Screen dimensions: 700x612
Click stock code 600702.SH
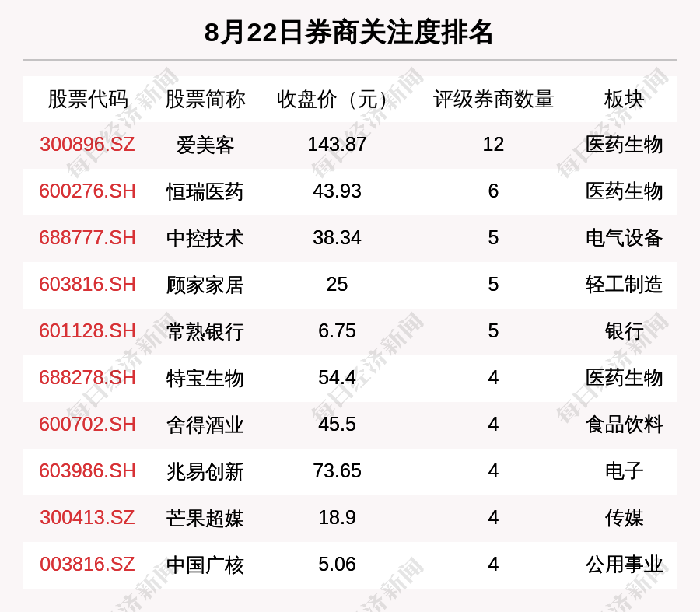(x=87, y=425)
